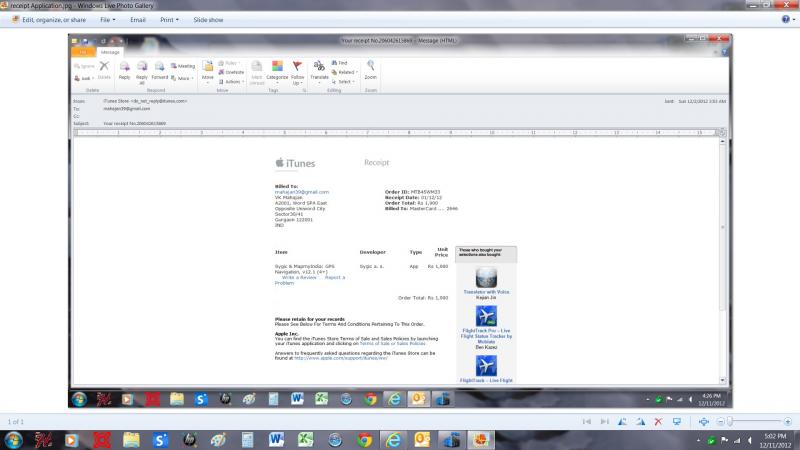Image resolution: width=800 pixels, height=450 pixels.
Task: Expand Select dropdown in pictured ribbon
Action: [343, 82]
